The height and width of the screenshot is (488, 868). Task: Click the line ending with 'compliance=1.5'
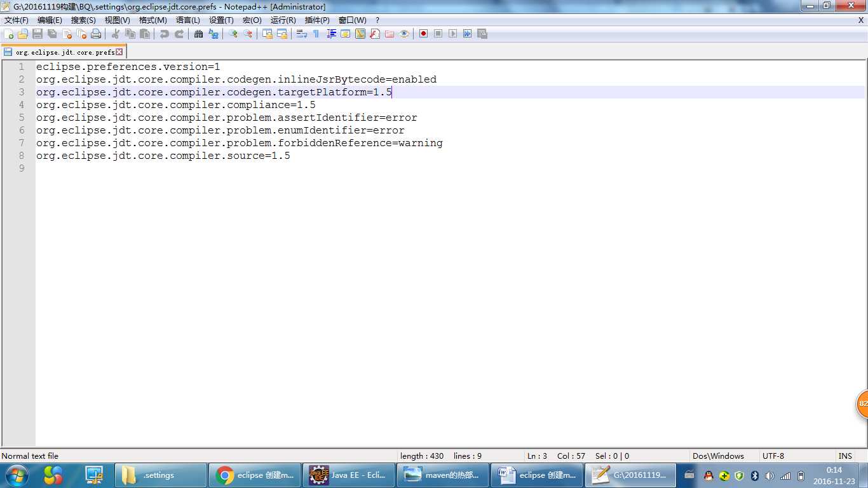click(x=176, y=105)
